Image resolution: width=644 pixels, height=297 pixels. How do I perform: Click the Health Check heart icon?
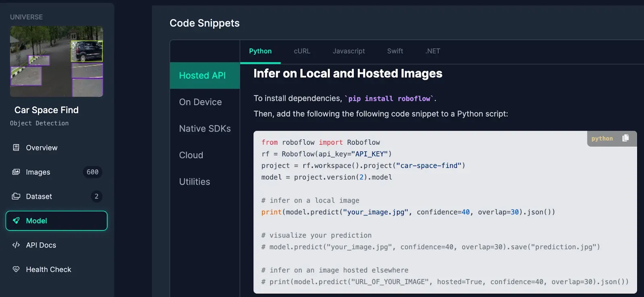coord(16,269)
